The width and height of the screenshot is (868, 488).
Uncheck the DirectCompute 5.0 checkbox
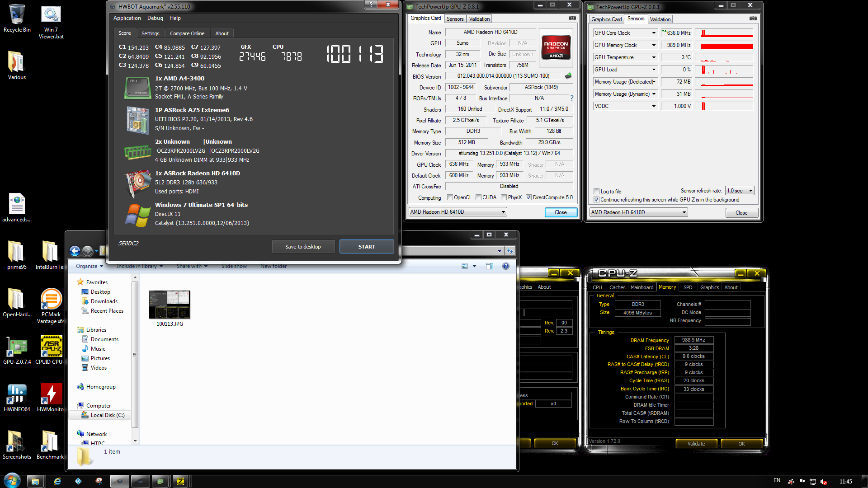coord(528,197)
